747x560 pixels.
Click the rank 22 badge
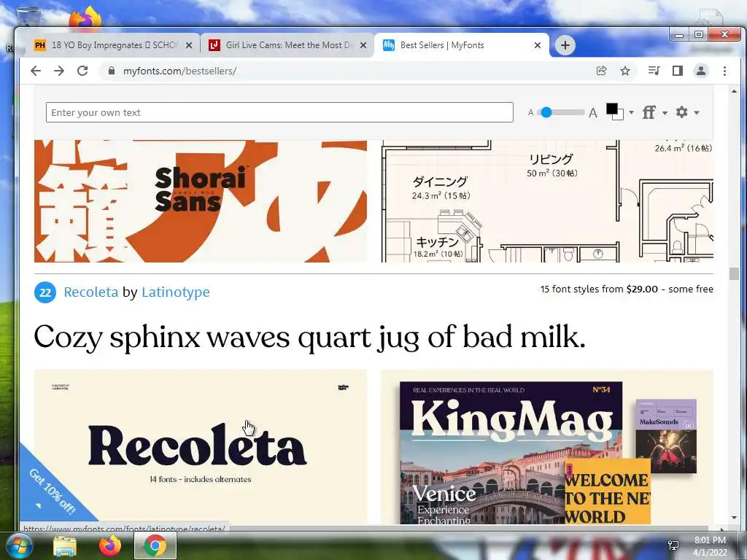pyautogui.click(x=45, y=292)
